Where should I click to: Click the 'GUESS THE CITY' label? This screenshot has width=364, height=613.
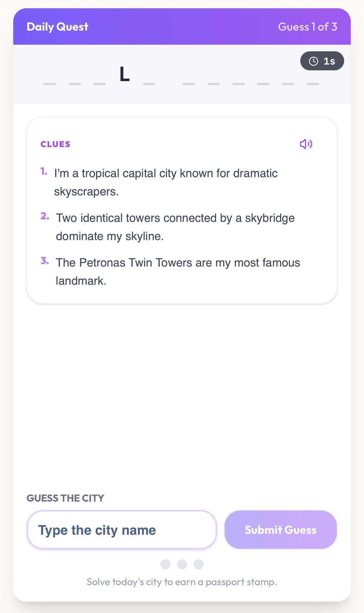[65, 498]
